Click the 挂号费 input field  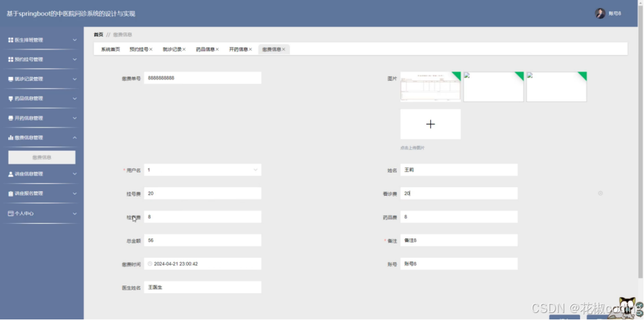tap(203, 194)
